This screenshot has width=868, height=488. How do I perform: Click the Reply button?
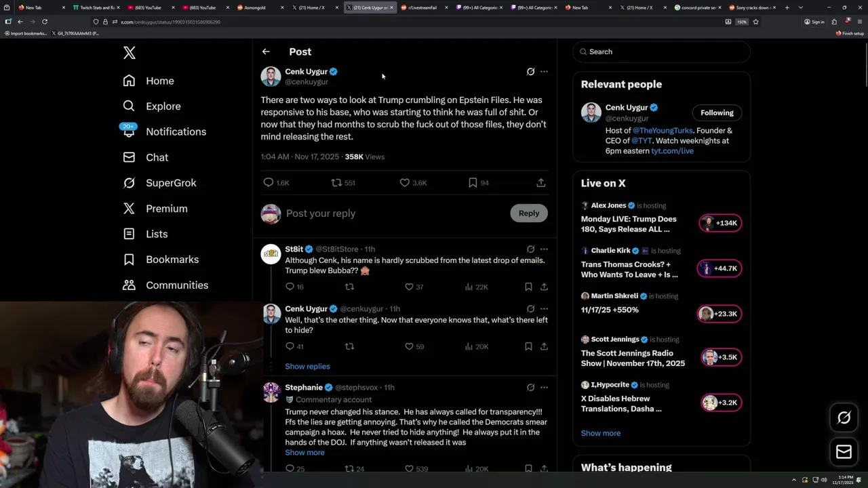(x=529, y=213)
